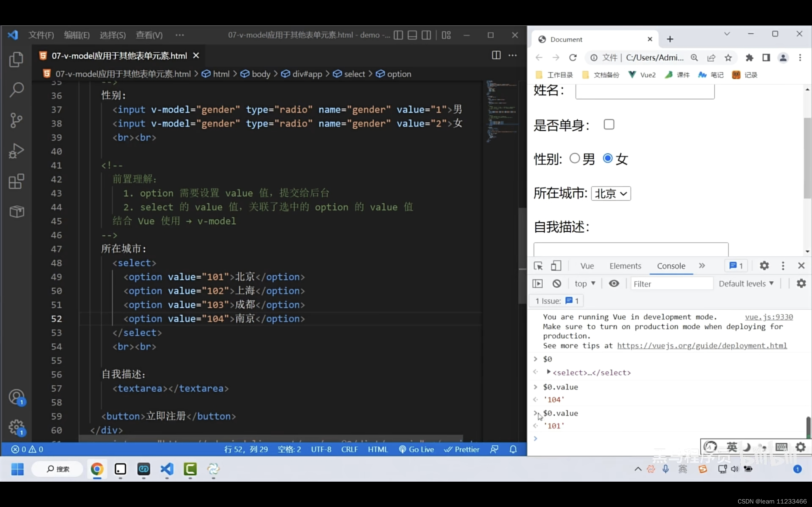
Task: Click the web page vertical scrollbar
Action: tap(807, 157)
